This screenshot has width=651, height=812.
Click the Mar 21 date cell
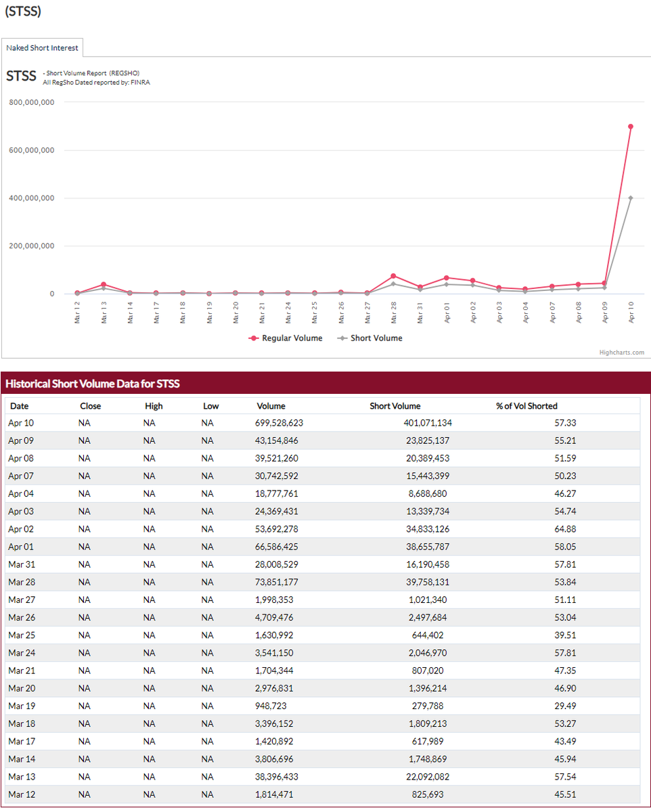(20, 670)
